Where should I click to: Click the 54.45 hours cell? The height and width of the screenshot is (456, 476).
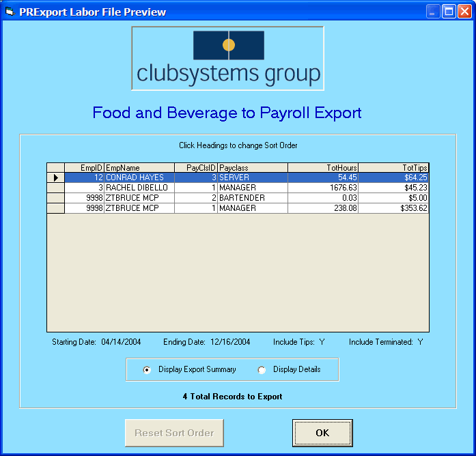pos(323,177)
